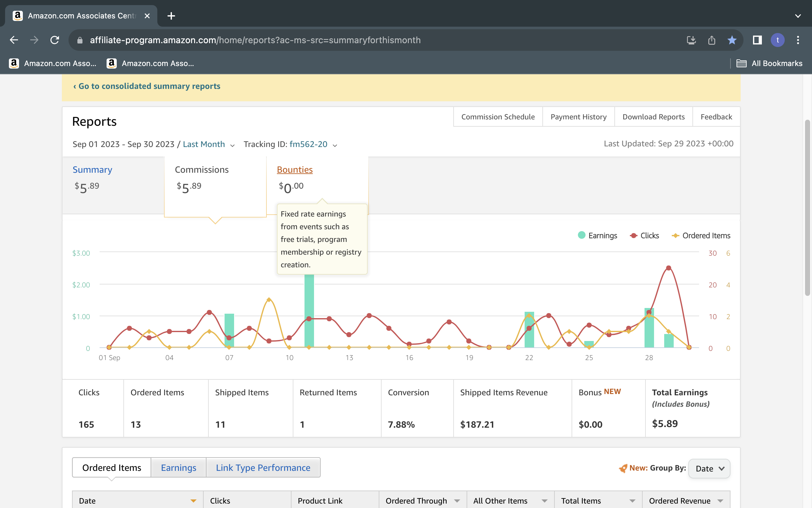Click the Clicks column header

coord(247,500)
